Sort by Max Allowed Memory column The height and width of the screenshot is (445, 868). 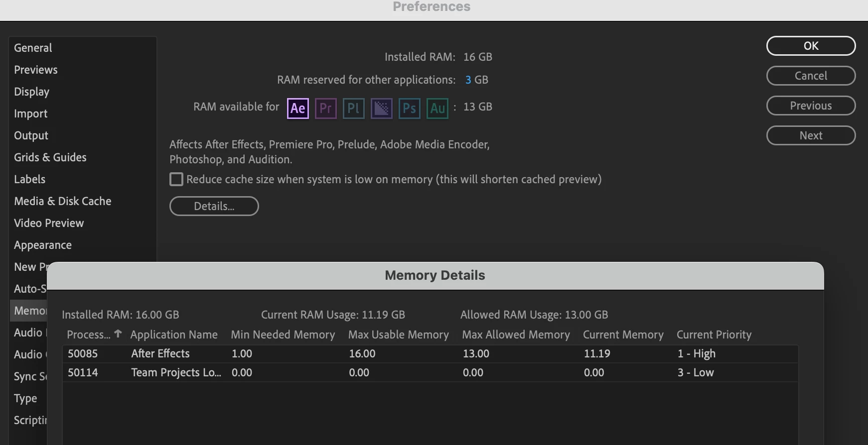click(x=516, y=334)
